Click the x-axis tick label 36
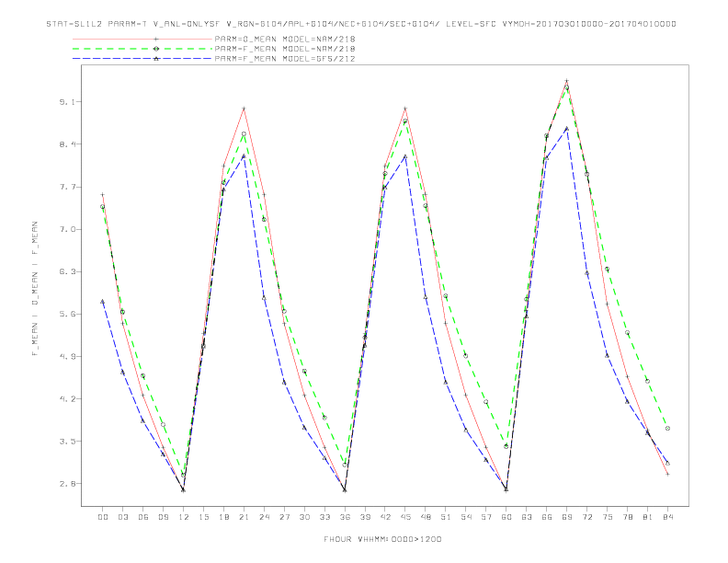 coord(345,517)
